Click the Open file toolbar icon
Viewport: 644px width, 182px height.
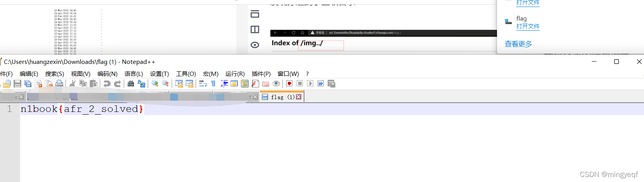[x=7, y=84]
